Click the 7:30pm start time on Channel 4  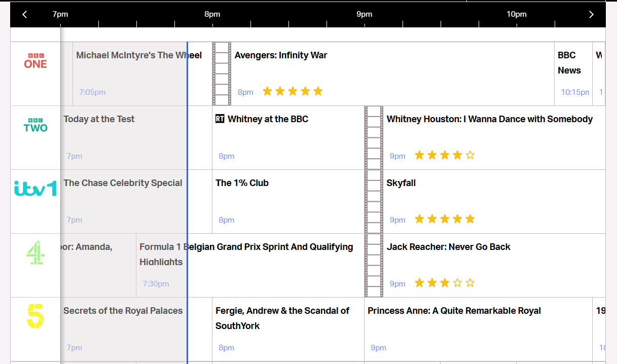pos(156,284)
